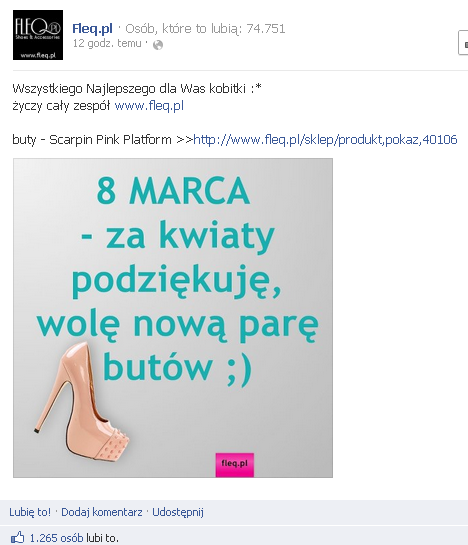Click 'Dodaj komentarz' to add comment
Image resolution: width=468 pixels, height=545 pixels.
[102, 512]
